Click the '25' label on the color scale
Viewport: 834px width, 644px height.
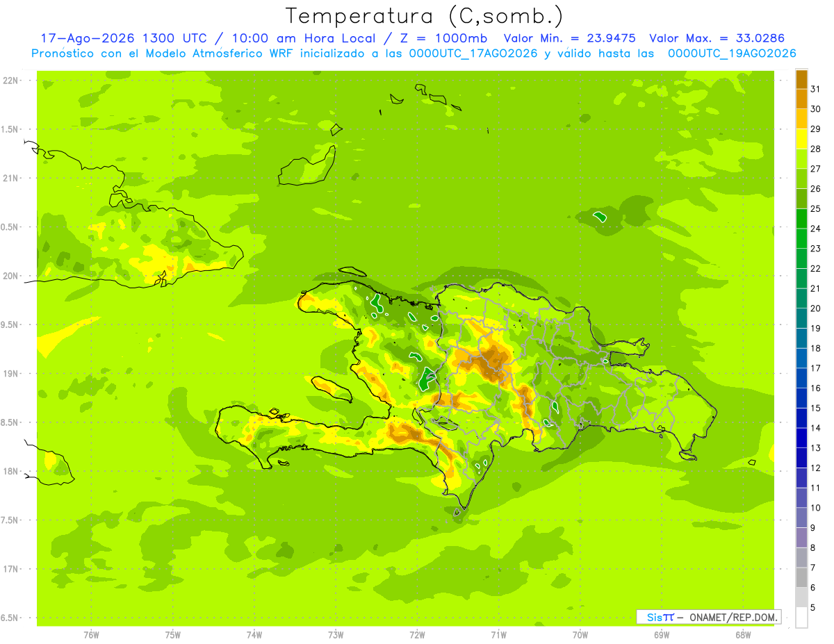[816, 208]
